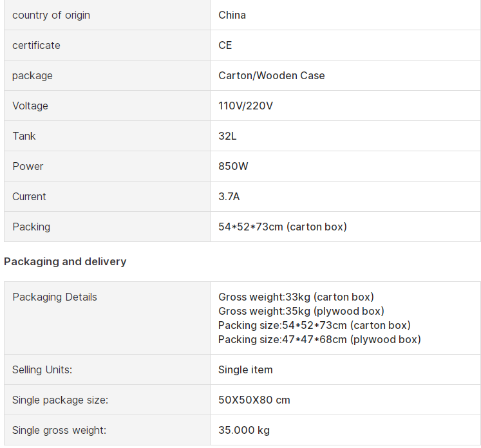Click the "CE" certificate value

(x=225, y=45)
